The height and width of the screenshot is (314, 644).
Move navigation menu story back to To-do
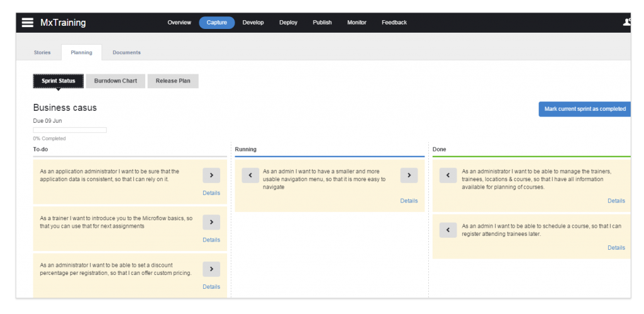click(250, 176)
